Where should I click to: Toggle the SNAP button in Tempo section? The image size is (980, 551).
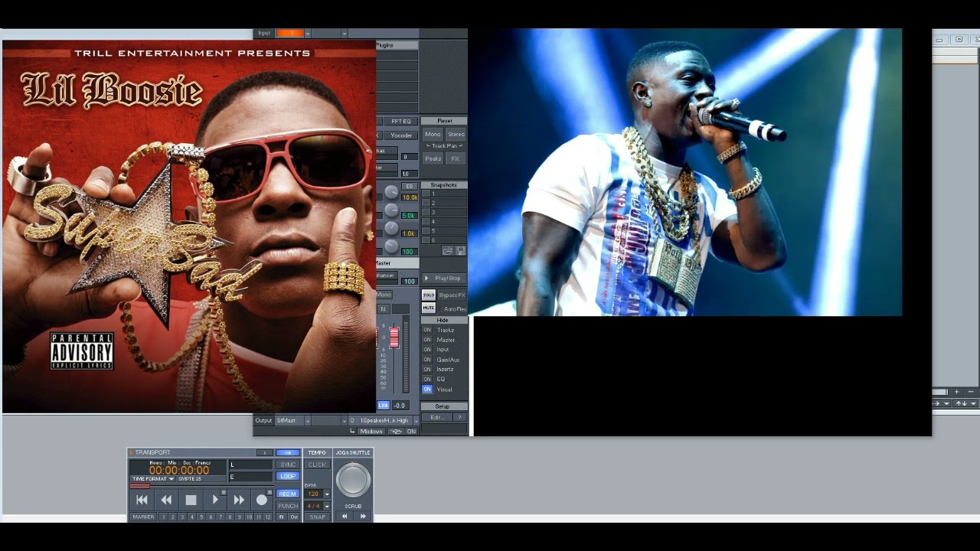(x=317, y=517)
